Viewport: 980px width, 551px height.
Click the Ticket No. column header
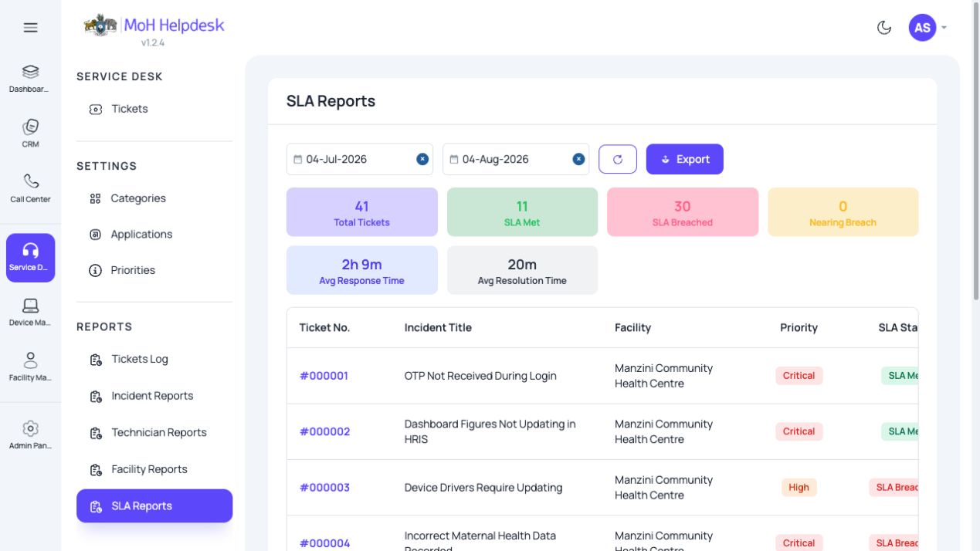[x=324, y=327]
